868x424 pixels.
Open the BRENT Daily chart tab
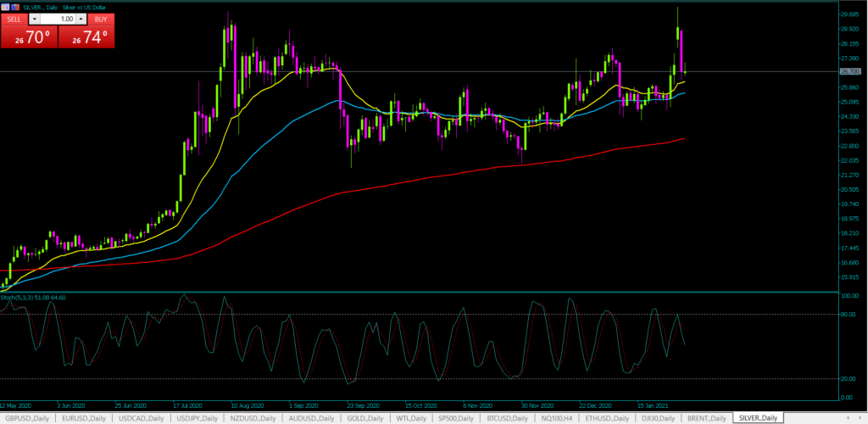pos(707,418)
